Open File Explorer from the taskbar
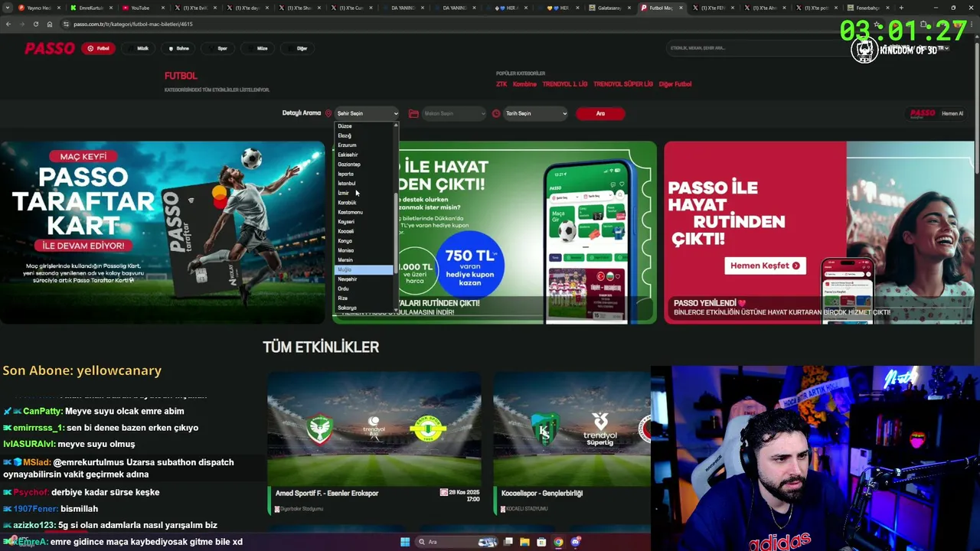980x551 pixels. tap(524, 542)
